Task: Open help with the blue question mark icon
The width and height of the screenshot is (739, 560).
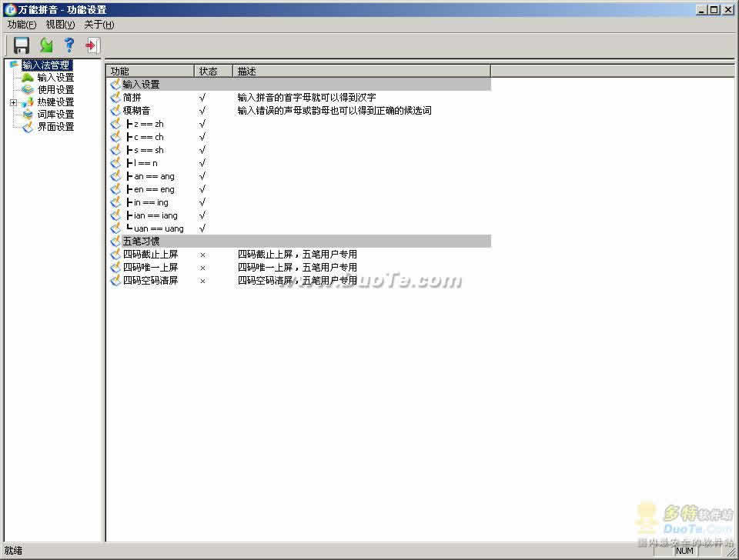Action: pos(69,45)
